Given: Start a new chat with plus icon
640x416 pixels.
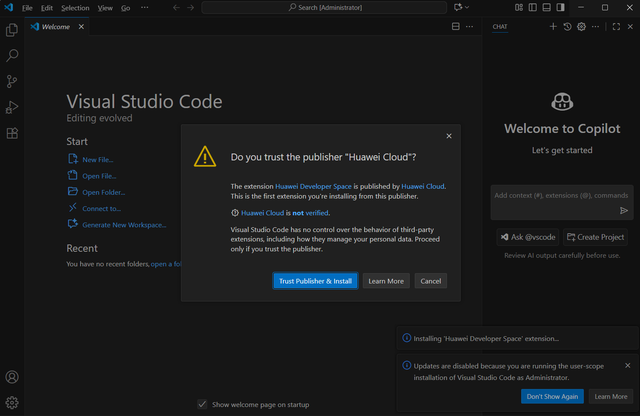Looking at the screenshot, I should click(553, 26).
